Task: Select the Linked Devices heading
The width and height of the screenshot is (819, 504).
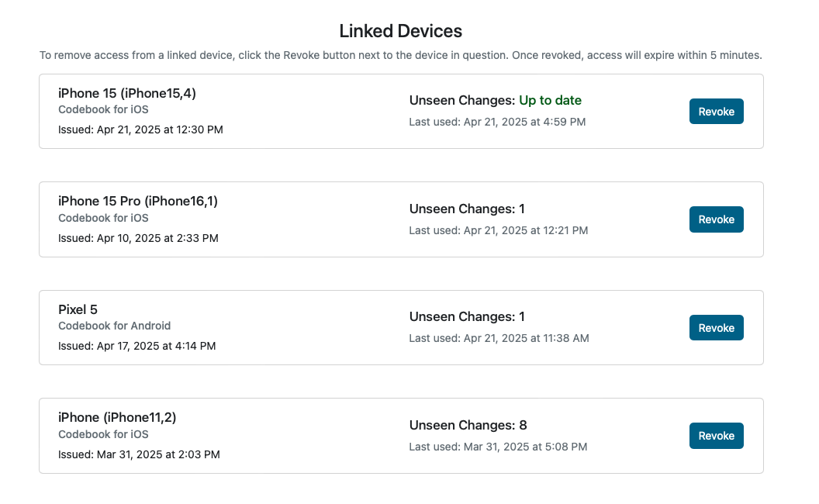Action: click(401, 31)
